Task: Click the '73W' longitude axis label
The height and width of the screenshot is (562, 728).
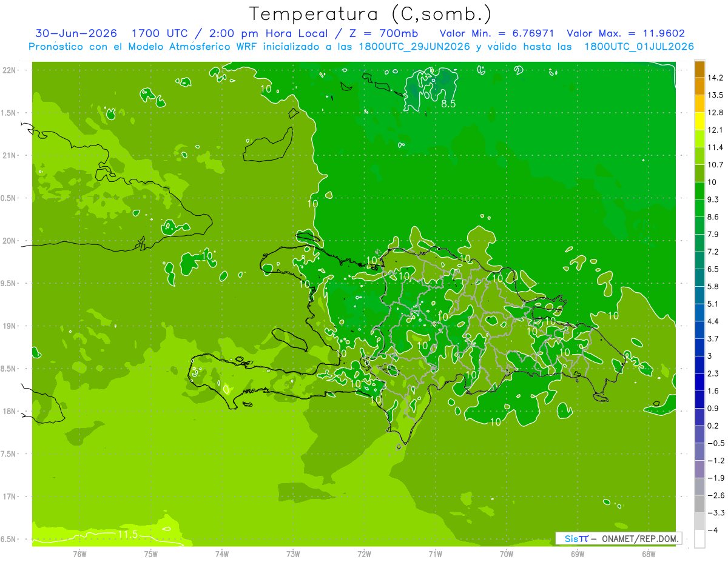Action: point(293,554)
